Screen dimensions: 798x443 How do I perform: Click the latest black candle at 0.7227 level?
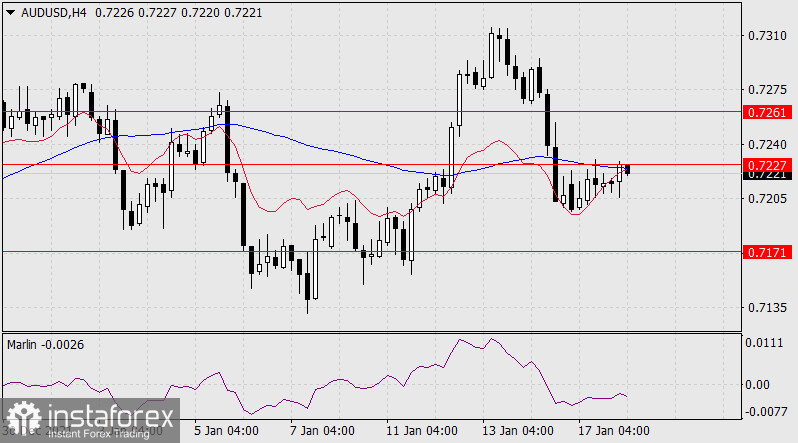pyautogui.click(x=628, y=169)
